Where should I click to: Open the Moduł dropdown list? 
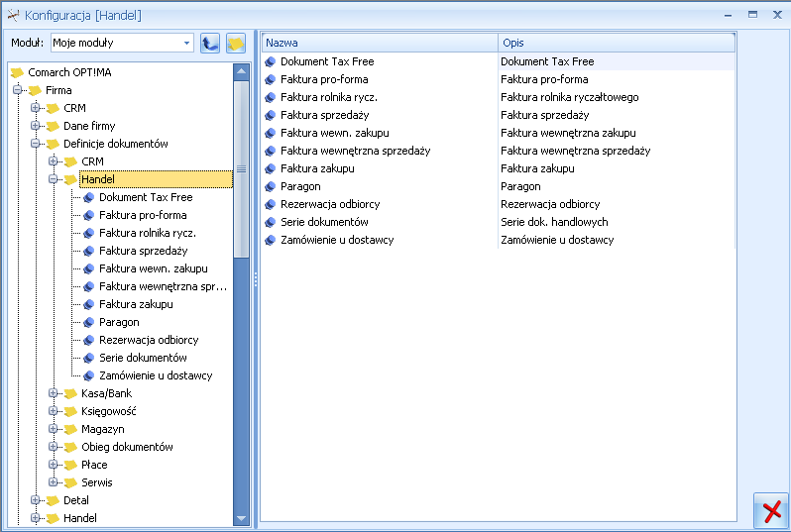tap(186, 43)
